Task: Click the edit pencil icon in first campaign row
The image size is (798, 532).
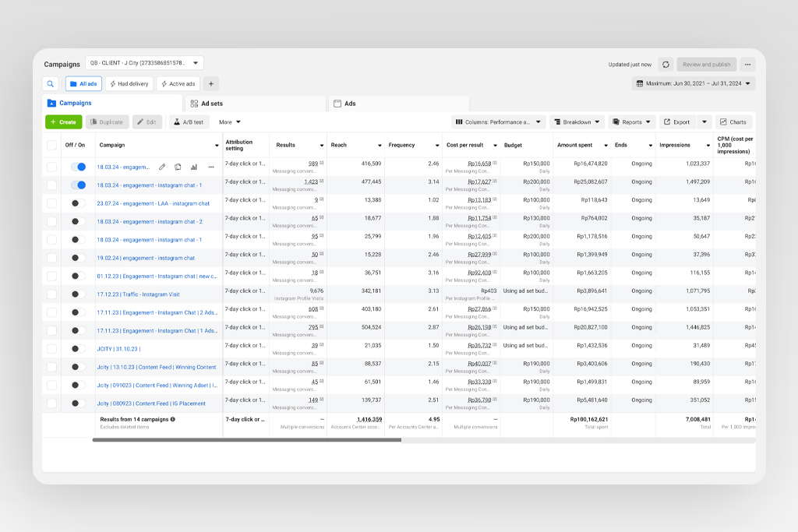Action: [162, 167]
